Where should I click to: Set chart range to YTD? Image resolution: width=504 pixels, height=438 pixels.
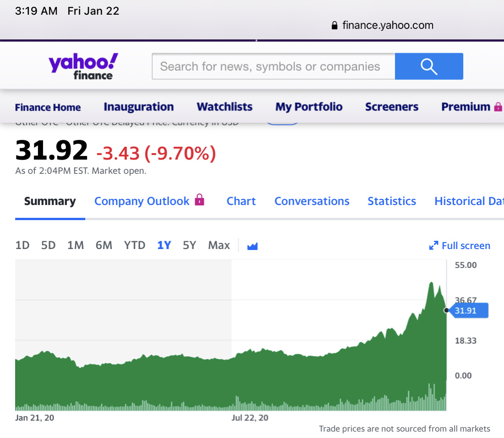[x=134, y=245]
